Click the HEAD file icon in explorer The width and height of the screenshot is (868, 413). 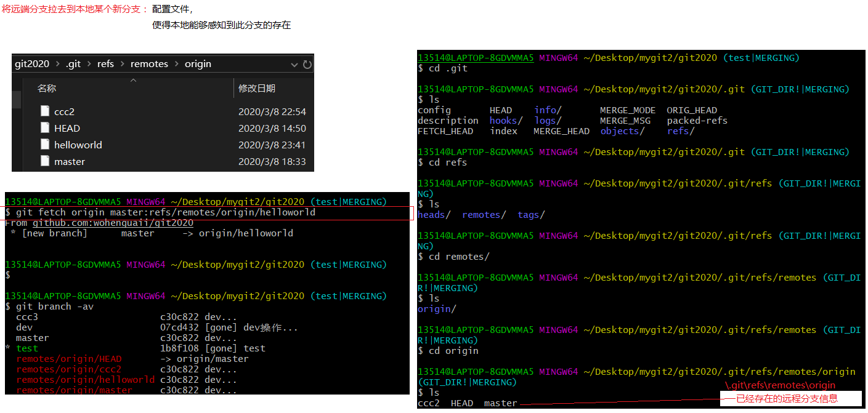[44, 128]
